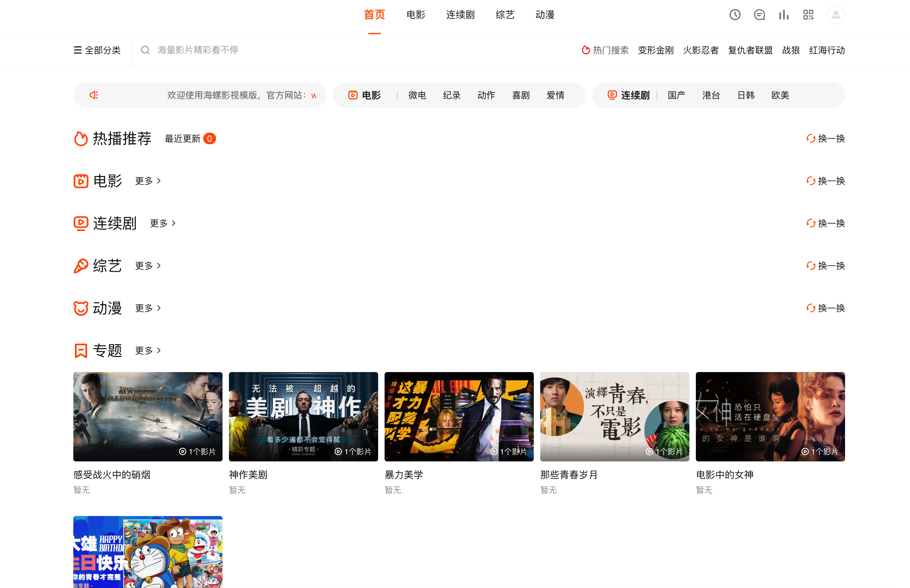This screenshot has width=910, height=588.
Task: Click the flame icon beside 热播推荐
Action: 81,138
